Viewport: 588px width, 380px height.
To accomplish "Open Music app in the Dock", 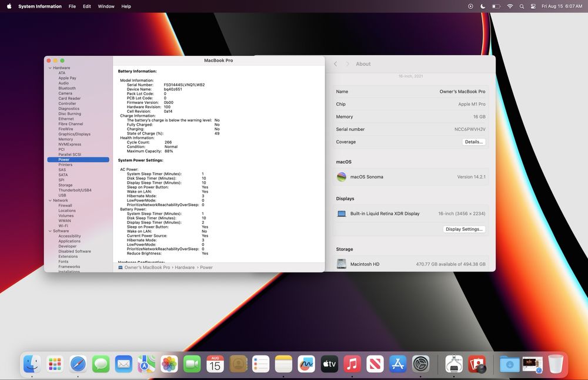I will point(352,364).
